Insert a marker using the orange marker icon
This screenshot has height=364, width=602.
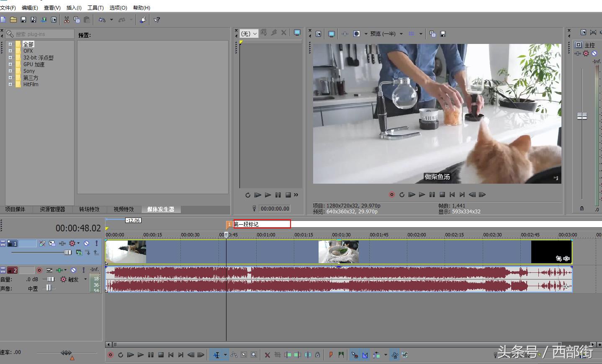tap(331, 355)
